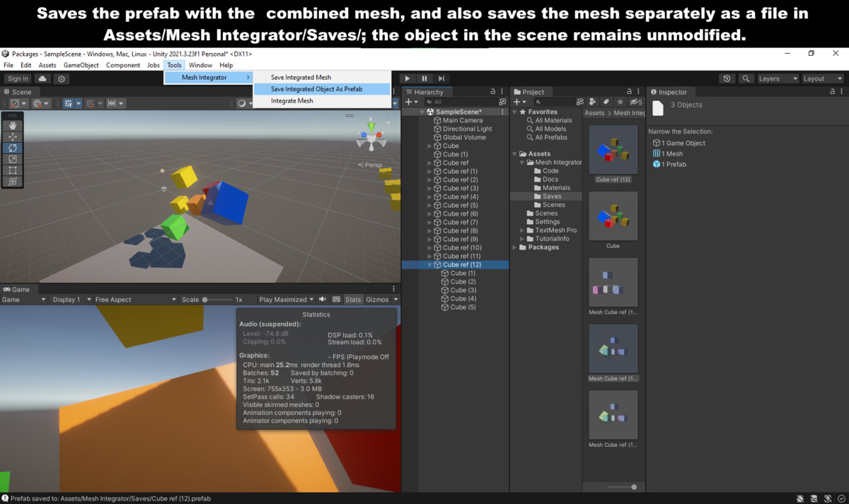Collapse the Cube ref (12) hierarchy item

coord(430,264)
